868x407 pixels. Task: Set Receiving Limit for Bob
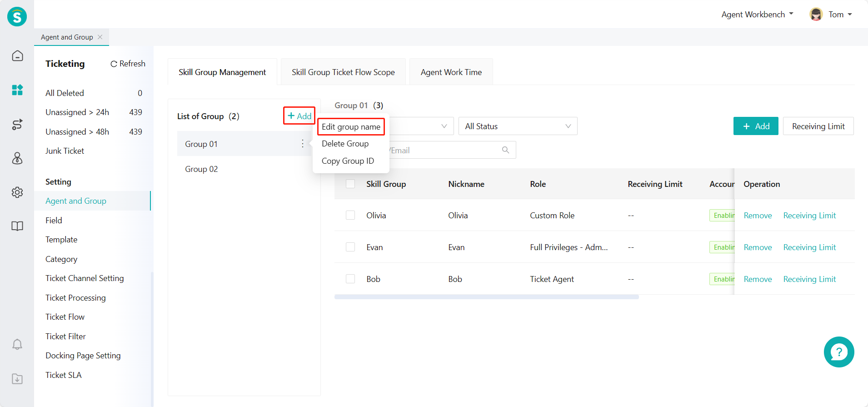click(x=809, y=279)
